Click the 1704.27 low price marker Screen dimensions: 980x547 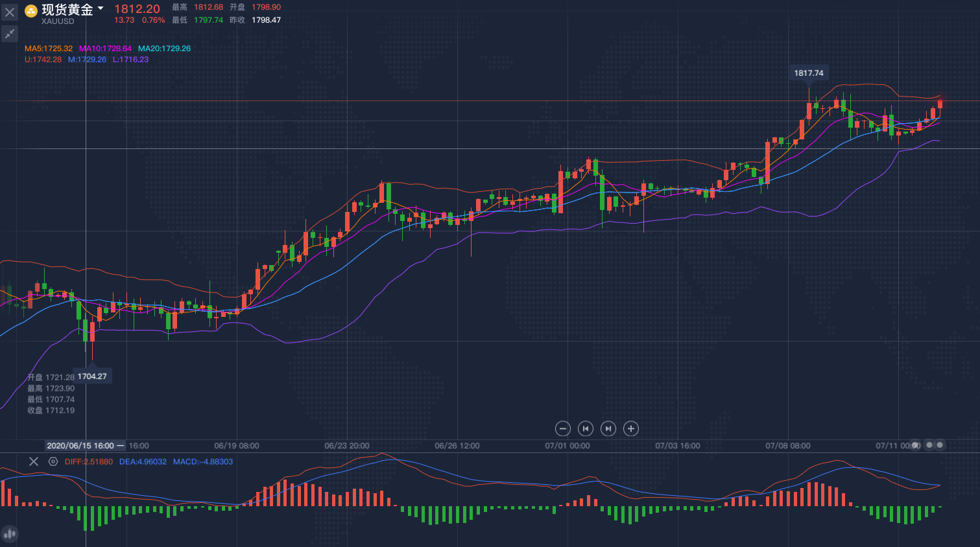[x=92, y=376]
